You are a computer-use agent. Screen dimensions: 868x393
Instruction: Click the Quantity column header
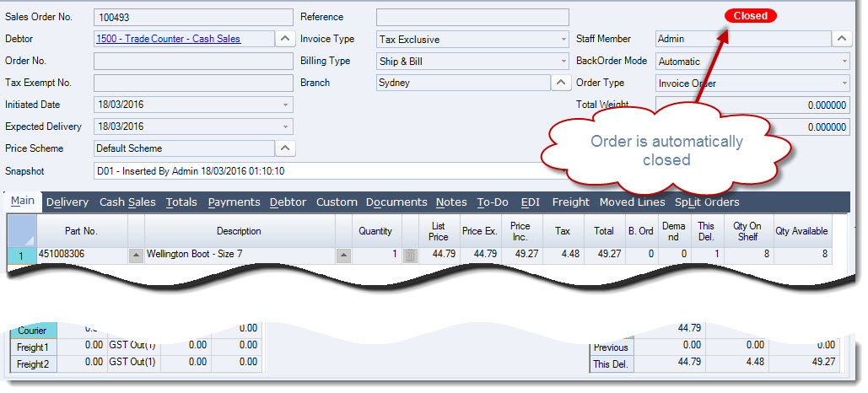click(375, 231)
